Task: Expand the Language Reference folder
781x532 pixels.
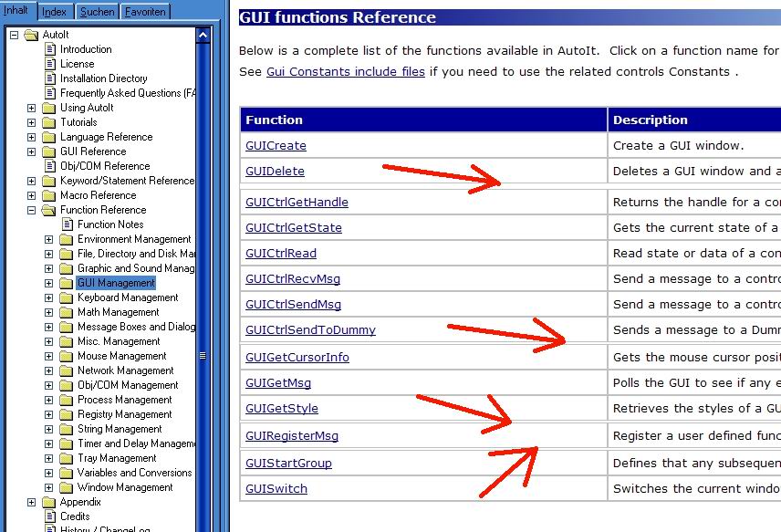Action: pyautogui.click(x=31, y=137)
